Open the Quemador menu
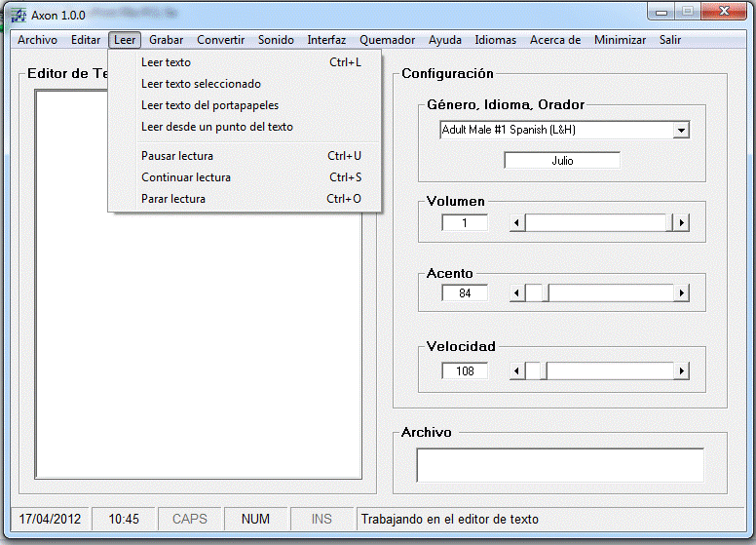This screenshot has height=545, width=756. tap(387, 40)
